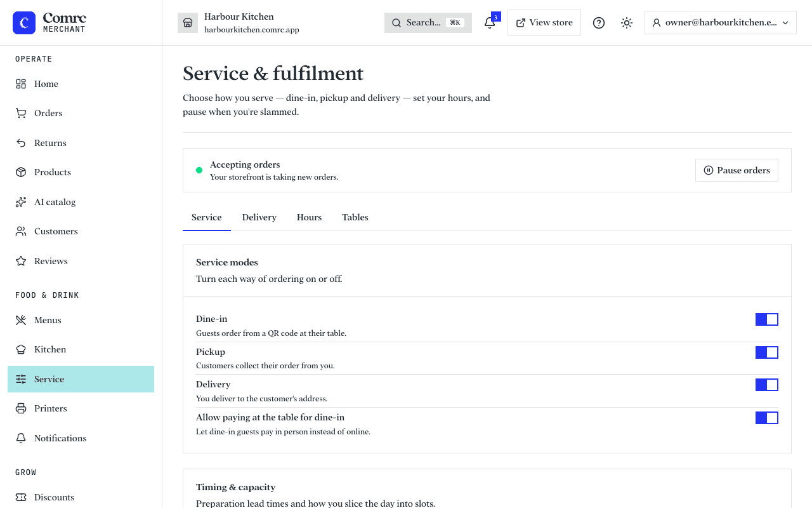
Task: Open Printers via the printer icon
Action: 21,408
